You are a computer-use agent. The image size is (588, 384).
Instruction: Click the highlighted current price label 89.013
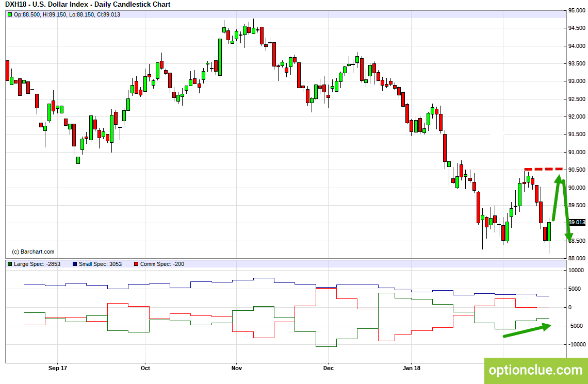click(577, 222)
